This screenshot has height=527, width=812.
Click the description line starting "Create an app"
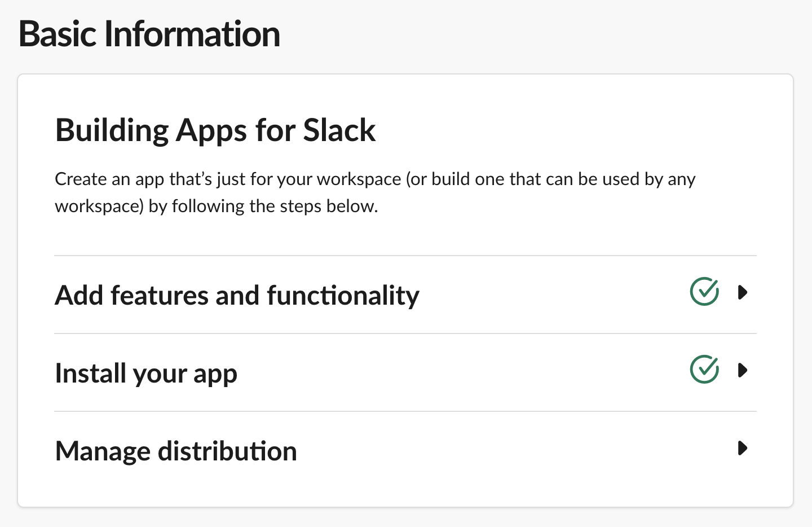pos(226,179)
